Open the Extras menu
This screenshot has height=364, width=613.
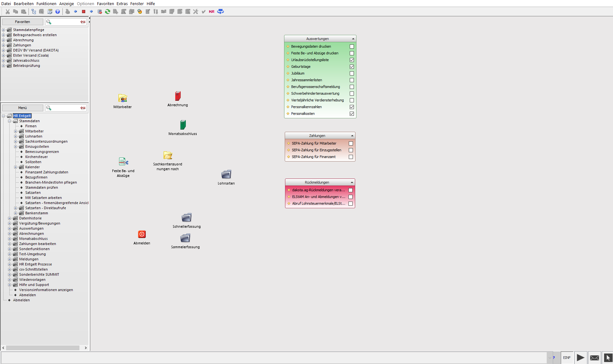(x=122, y=4)
